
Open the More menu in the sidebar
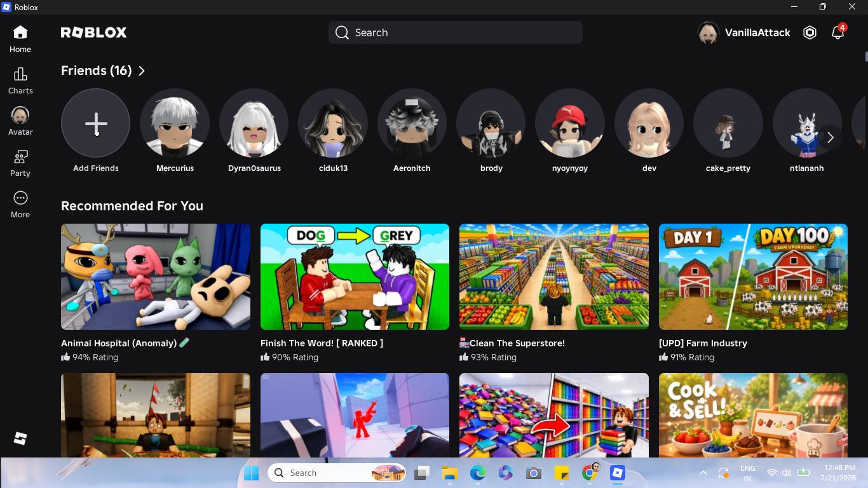[x=20, y=205]
